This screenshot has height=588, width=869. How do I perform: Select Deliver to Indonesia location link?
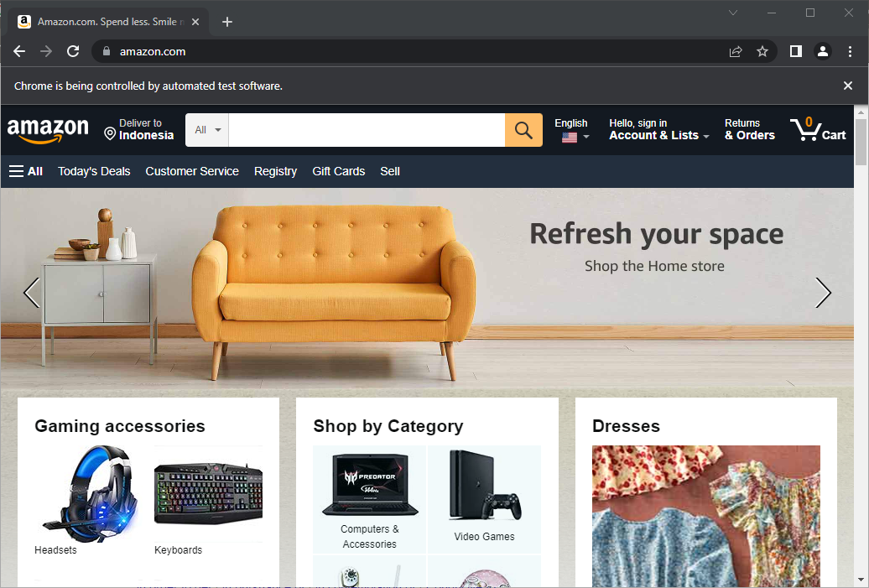click(x=139, y=130)
